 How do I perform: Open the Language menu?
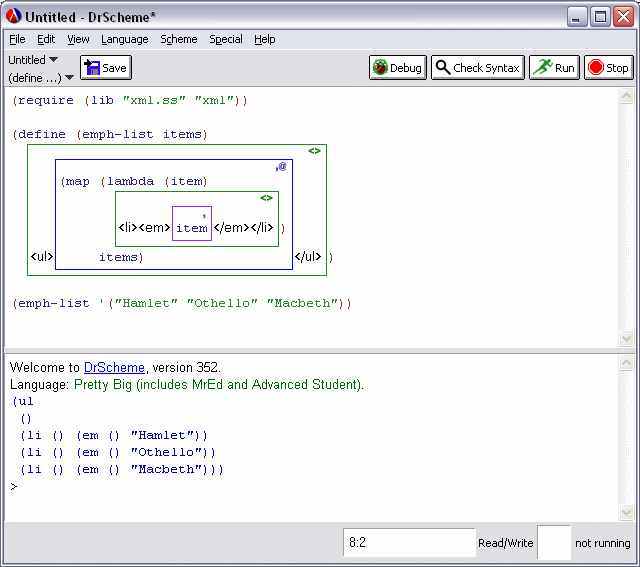[x=124, y=39]
